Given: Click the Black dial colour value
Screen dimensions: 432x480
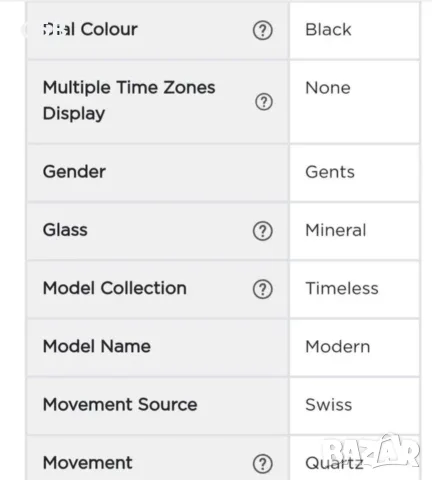Looking at the screenshot, I should pos(328,30).
